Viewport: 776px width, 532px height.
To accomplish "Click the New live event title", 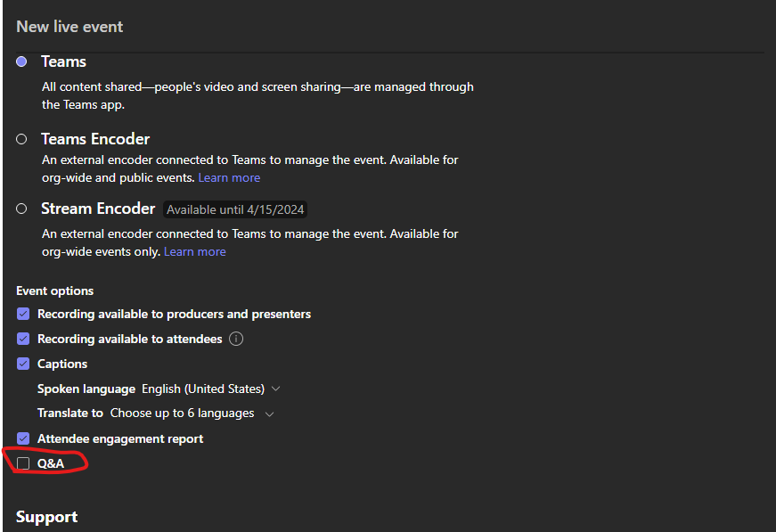I will 69,27.
